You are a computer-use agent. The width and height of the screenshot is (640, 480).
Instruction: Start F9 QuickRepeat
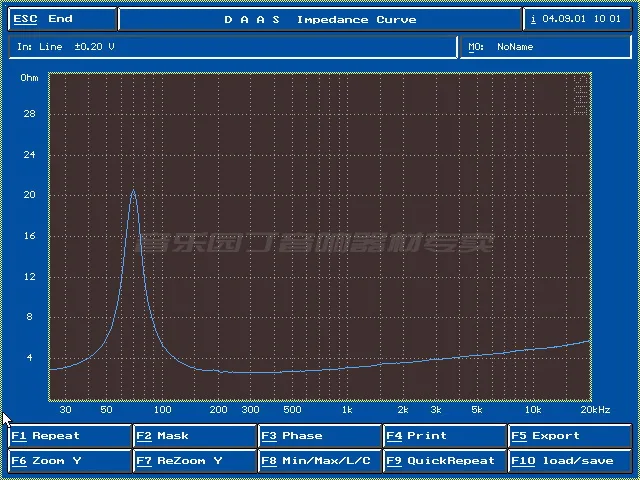(445, 461)
